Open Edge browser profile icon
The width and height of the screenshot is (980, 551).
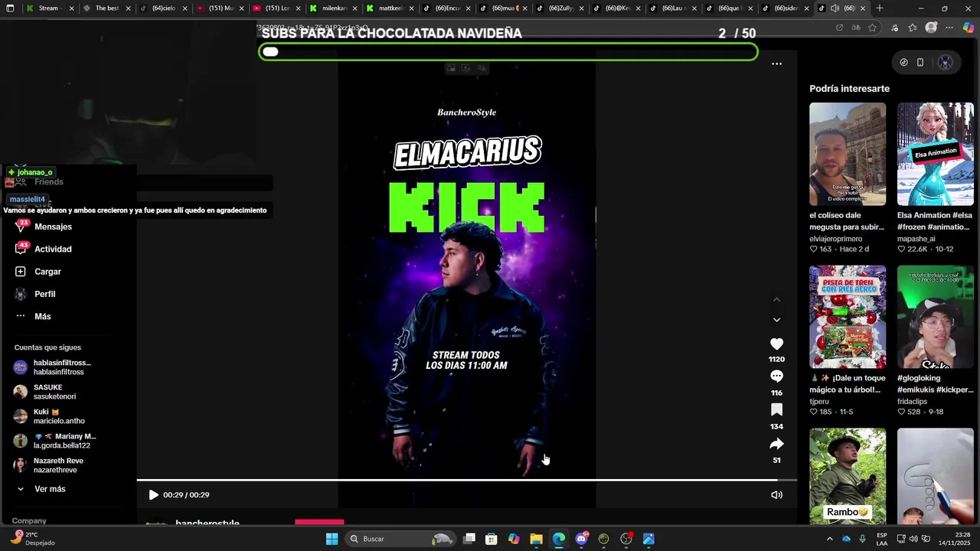[931, 28]
